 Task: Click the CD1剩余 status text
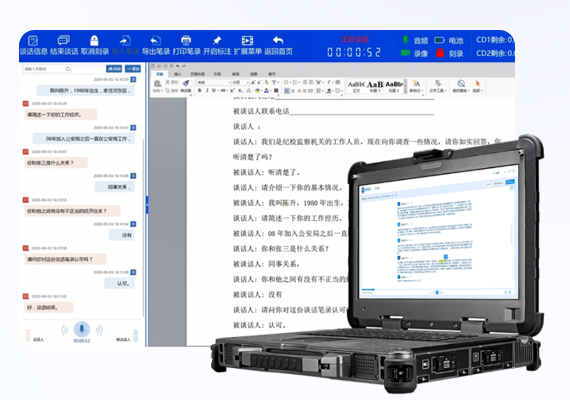pyautogui.click(x=495, y=40)
